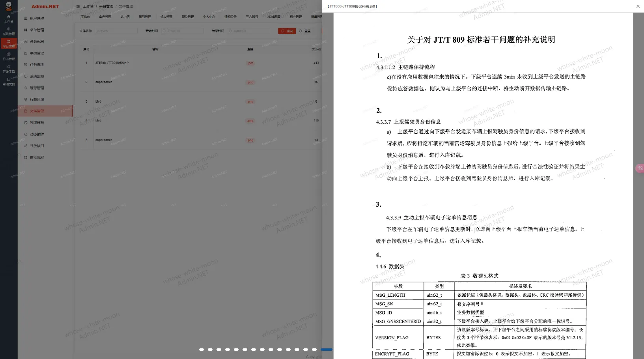Screen dimensions: 644x359
Task: Click the 重置 reset button
Action: pyautogui.click(x=305, y=31)
